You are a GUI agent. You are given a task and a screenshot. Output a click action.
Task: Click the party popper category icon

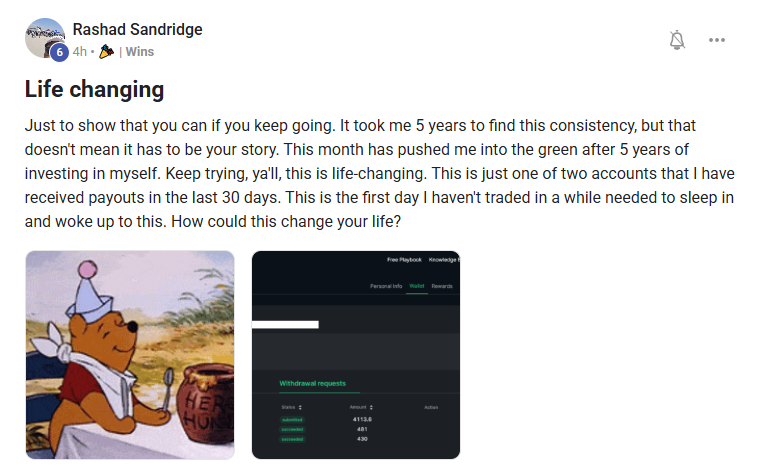(106, 51)
